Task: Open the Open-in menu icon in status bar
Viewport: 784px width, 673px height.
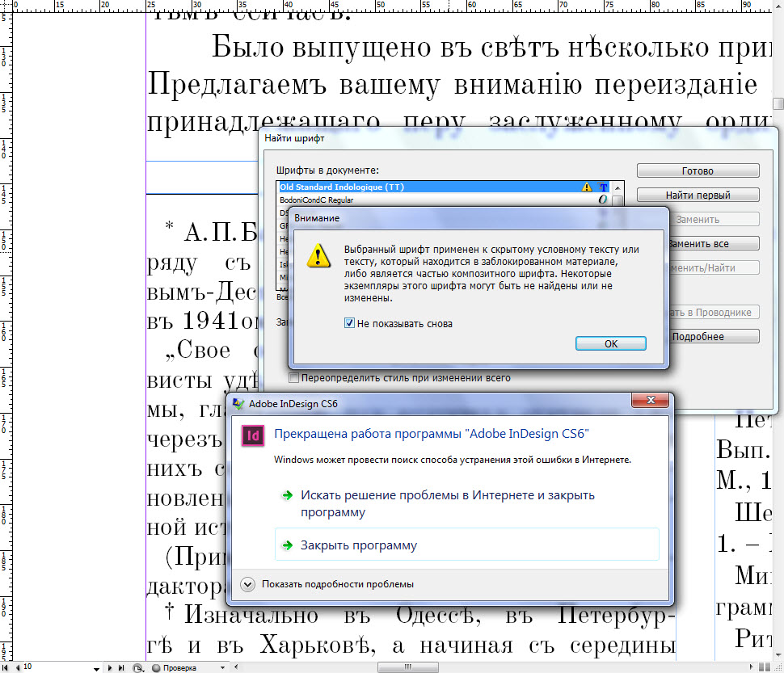Action: click(x=138, y=668)
